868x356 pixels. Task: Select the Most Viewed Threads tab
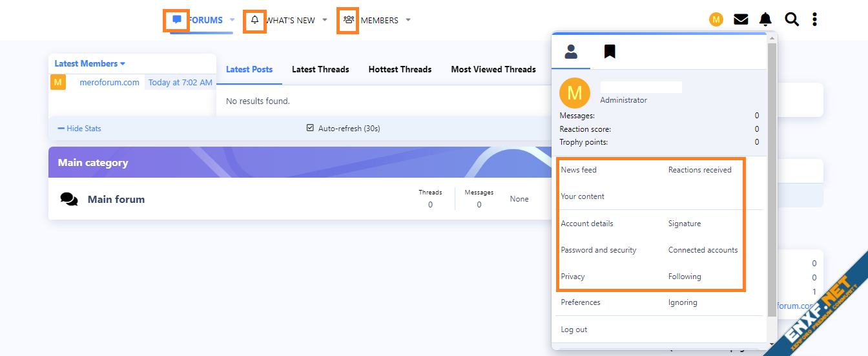[x=493, y=69]
